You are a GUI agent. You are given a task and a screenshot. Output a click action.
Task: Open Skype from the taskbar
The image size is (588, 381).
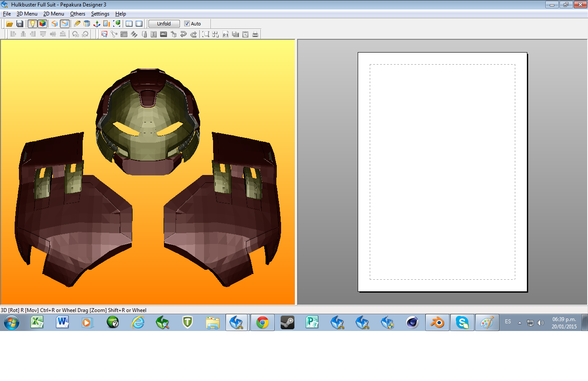pyautogui.click(x=462, y=322)
